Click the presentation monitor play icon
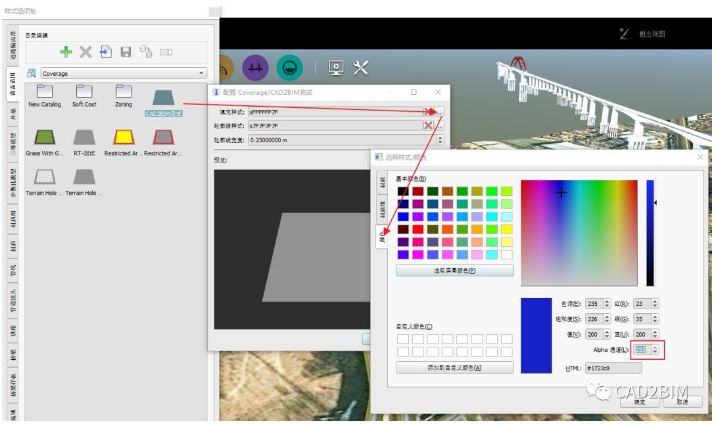 click(336, 67)
